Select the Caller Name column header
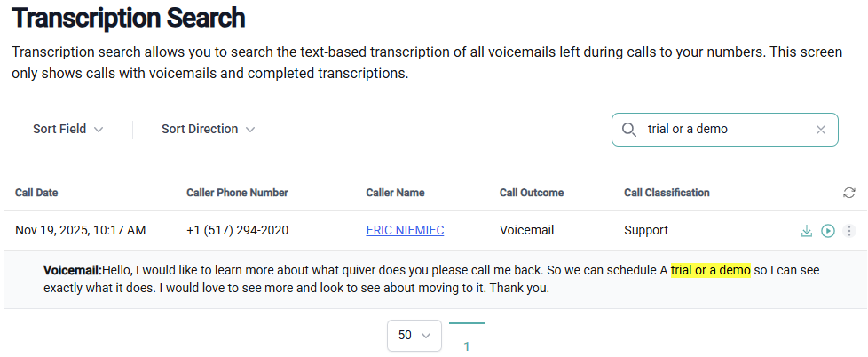This screenshot has height=357, width=868. coord(395,193)
